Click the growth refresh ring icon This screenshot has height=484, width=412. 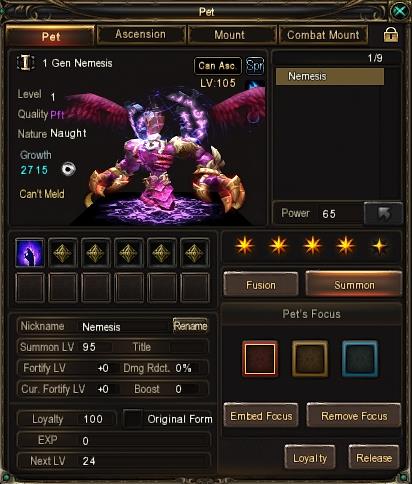tap(69, 169)
